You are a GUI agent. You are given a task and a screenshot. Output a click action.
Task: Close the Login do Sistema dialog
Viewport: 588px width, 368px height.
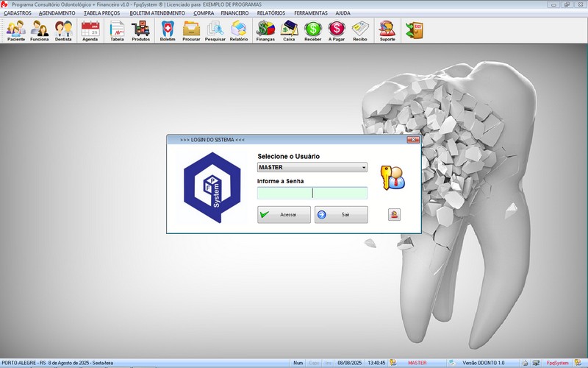click(412, 139)
